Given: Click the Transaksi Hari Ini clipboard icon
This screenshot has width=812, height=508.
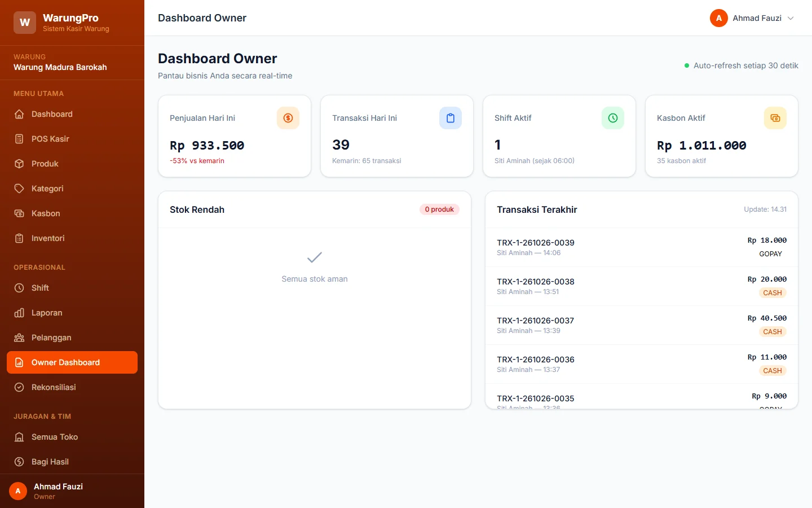Looking at the screenshot, I should [451, 118].
